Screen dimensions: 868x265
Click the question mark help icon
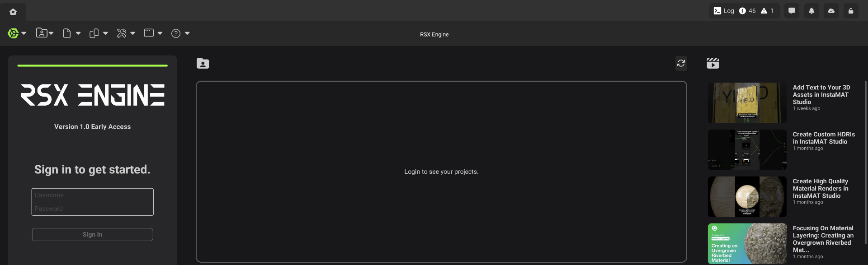[x=176, y=33]
